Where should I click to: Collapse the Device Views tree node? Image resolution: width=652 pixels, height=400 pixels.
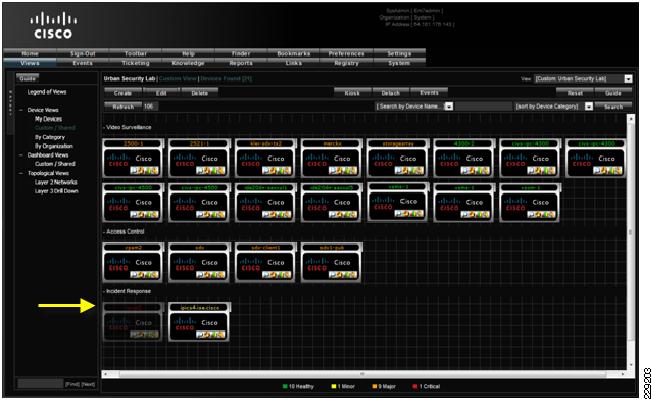click(21, 110)
